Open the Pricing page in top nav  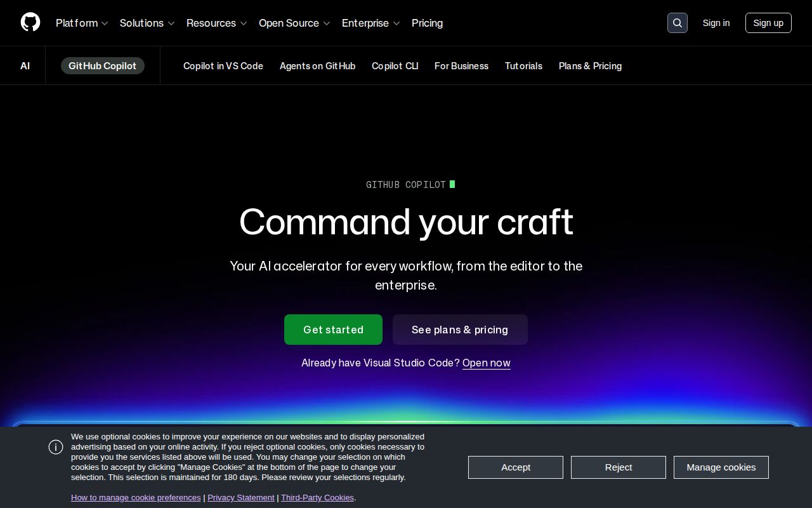click(427, 23)
